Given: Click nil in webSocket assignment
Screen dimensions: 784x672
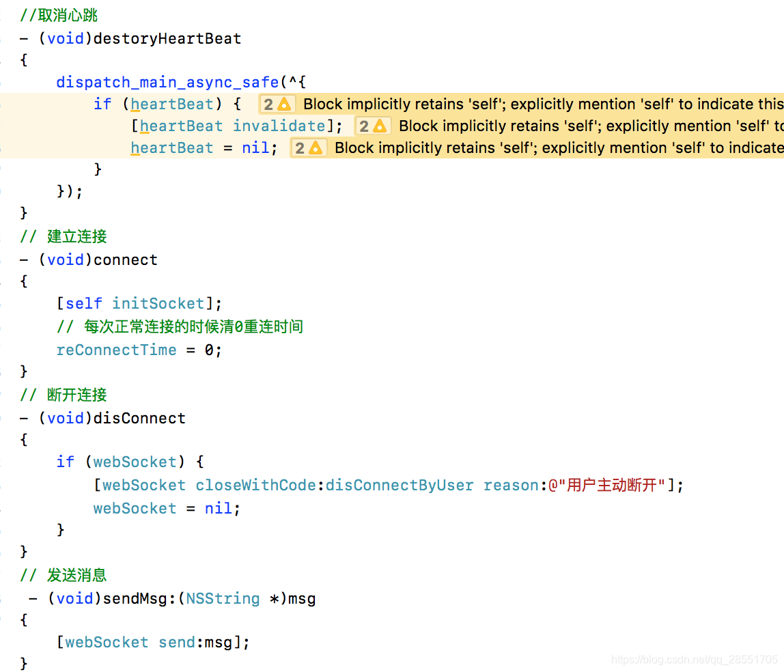Looking at the screenshot, I should click(219, 509).
